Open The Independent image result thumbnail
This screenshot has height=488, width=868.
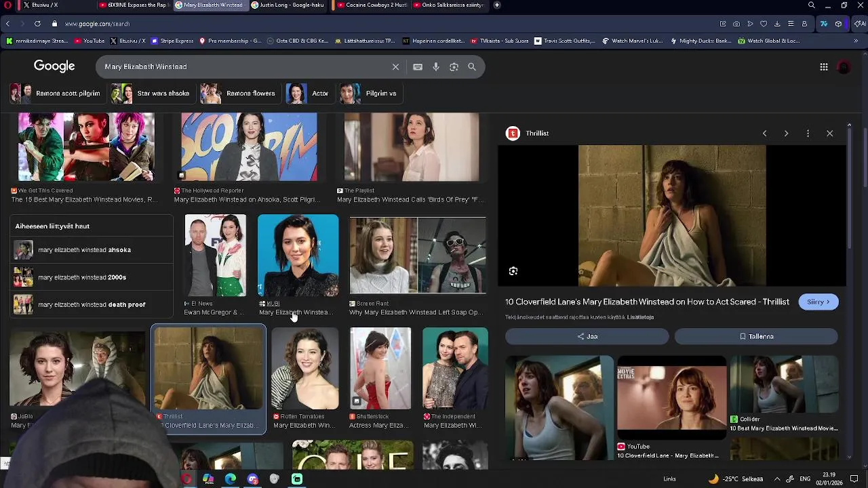click(x=455, y=369)
